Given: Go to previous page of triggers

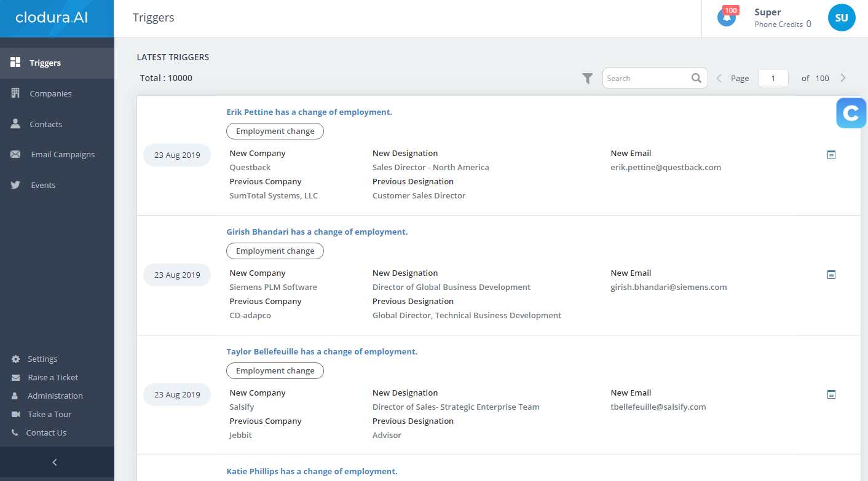Looking at the screenshot, I should pos(719,78).
